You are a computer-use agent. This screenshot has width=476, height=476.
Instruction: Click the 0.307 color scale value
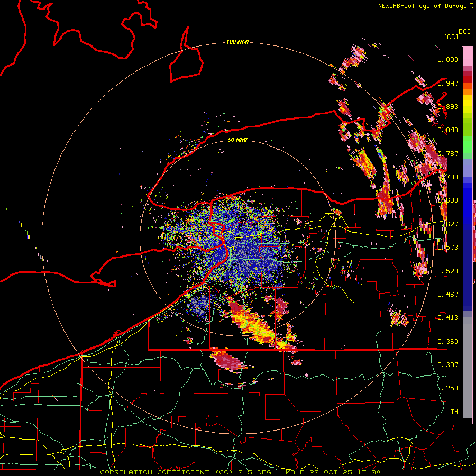[448, 365]
